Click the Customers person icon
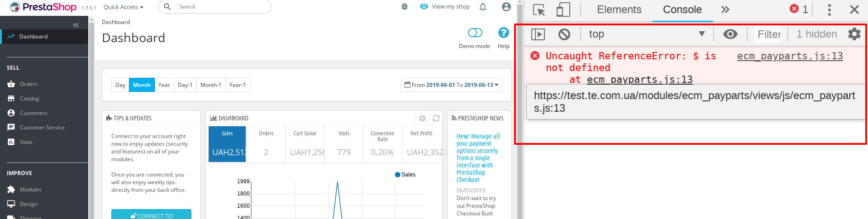 coord(11,113)
